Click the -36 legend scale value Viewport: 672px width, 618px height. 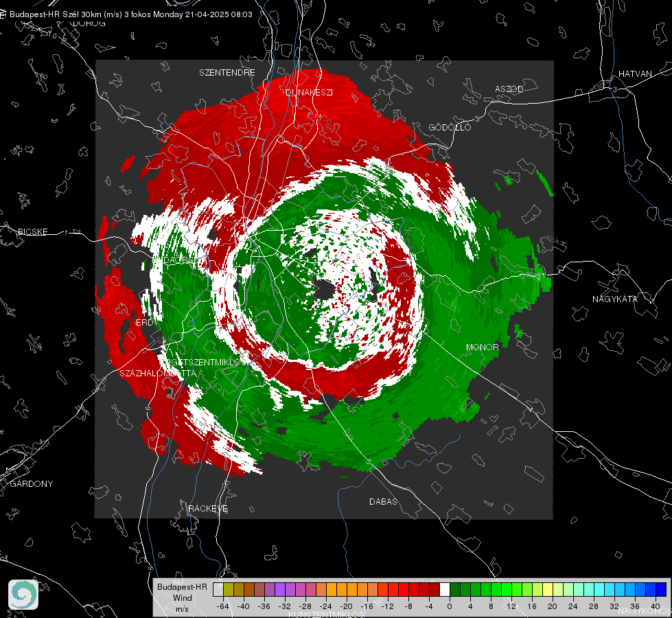[264, 606]
